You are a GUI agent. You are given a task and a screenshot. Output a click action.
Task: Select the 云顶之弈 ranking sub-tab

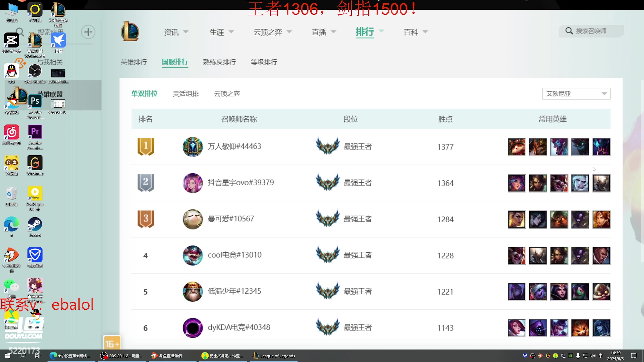pos(227,94)
